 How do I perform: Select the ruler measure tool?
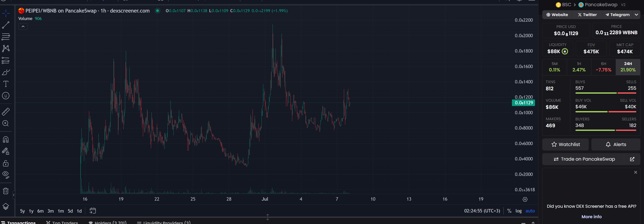click(x=6, y=111)
